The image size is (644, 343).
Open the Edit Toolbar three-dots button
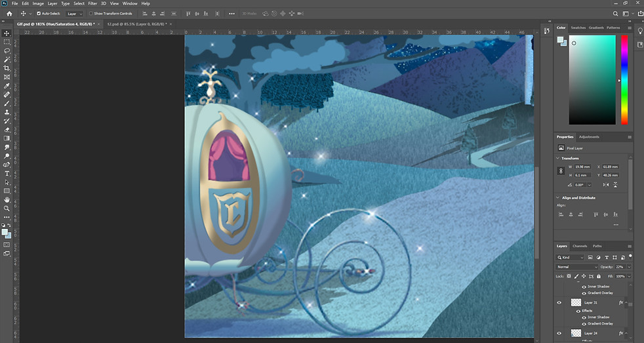click(7, 217)
